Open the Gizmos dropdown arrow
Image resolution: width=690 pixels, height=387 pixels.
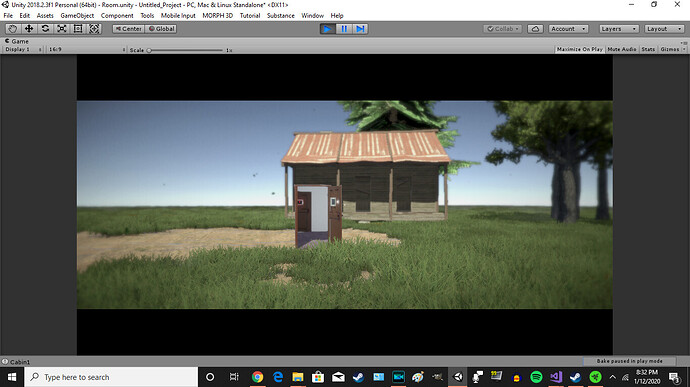(684, 49)
